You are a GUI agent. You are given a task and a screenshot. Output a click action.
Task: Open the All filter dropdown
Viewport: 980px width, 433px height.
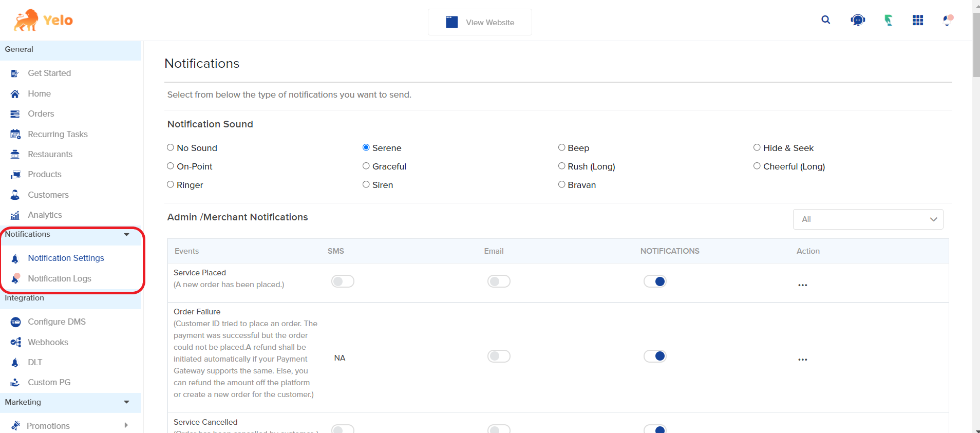[868, 219]
